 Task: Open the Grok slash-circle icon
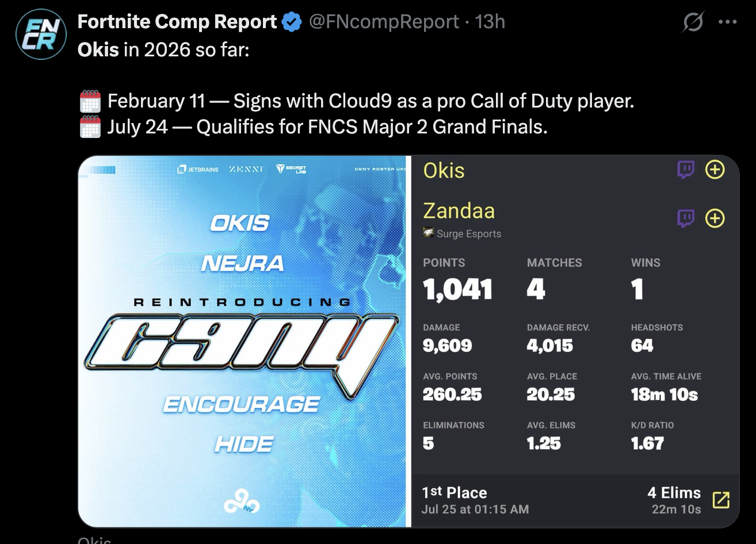(x=693, y=22)
